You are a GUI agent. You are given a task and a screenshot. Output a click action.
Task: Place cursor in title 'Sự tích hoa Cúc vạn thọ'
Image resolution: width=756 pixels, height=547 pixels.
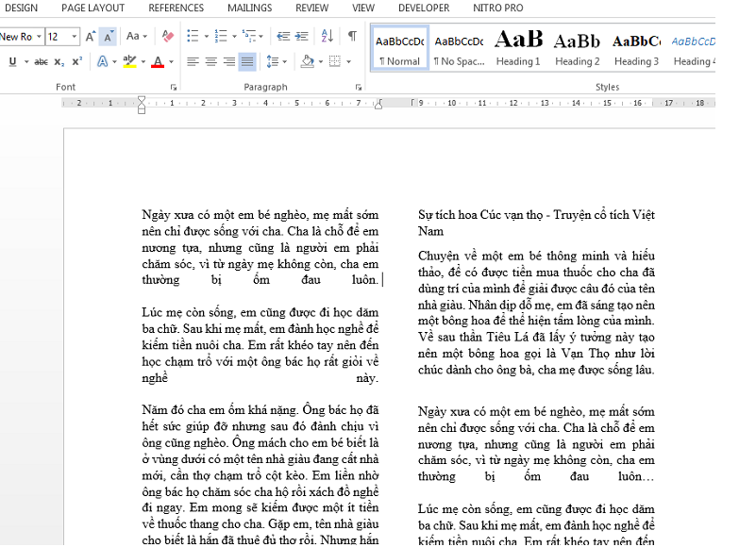click(x=480, y=214)
